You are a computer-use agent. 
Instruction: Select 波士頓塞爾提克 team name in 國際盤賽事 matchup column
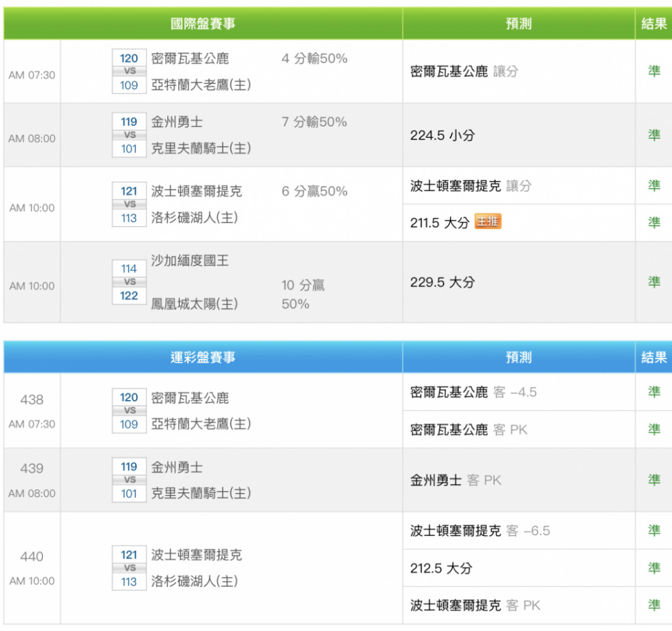tap(196, 191)
